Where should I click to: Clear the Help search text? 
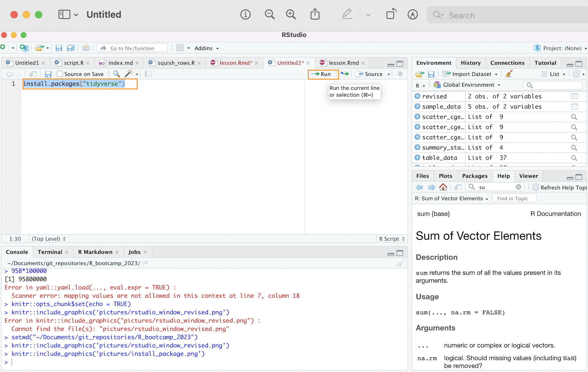click(518, 187)
